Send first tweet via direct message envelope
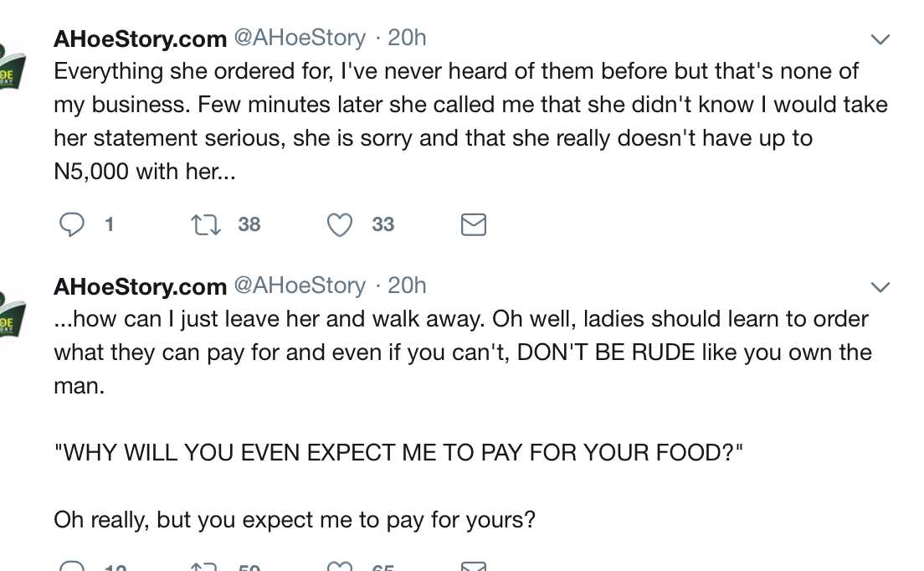Image resolution: width=924 pixels, height=571 pixels. pyautogui.click(x=474, y=224)
